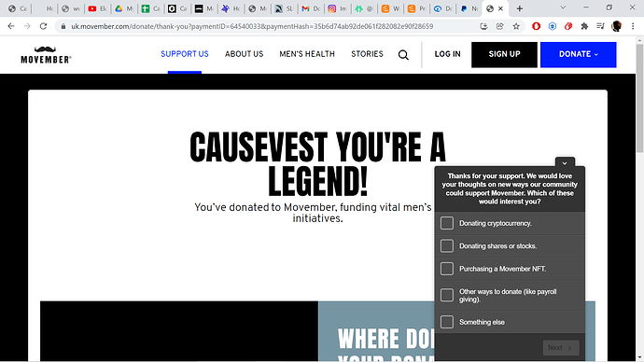Viewport: 644px width, 362px height.
Task: Click the address bar URL
Action: (252, 26)
